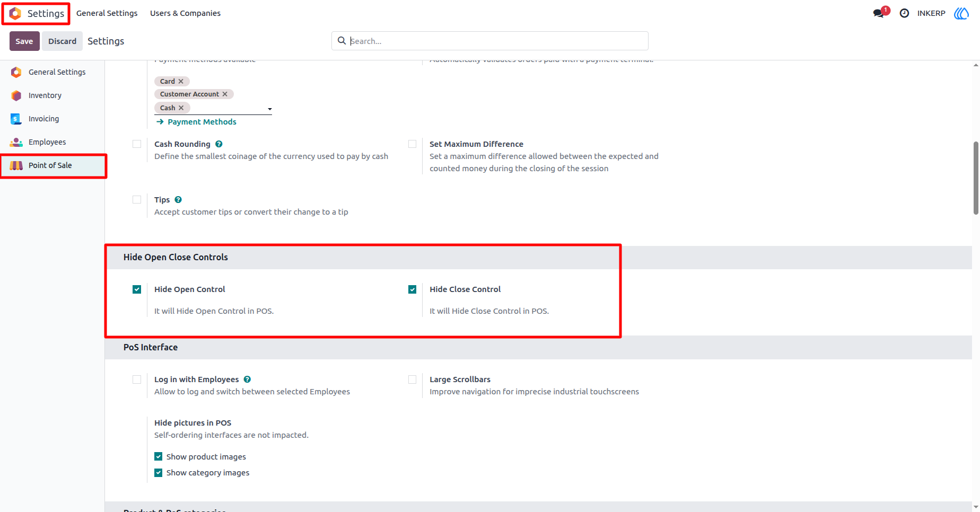Click the scrollbar down arrow

976,508
